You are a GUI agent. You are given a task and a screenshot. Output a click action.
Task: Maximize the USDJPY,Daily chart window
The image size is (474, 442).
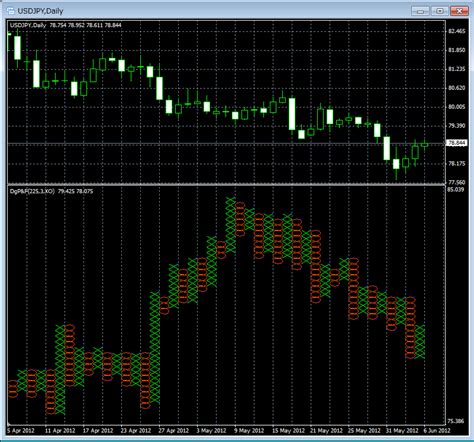coord(440,11)
